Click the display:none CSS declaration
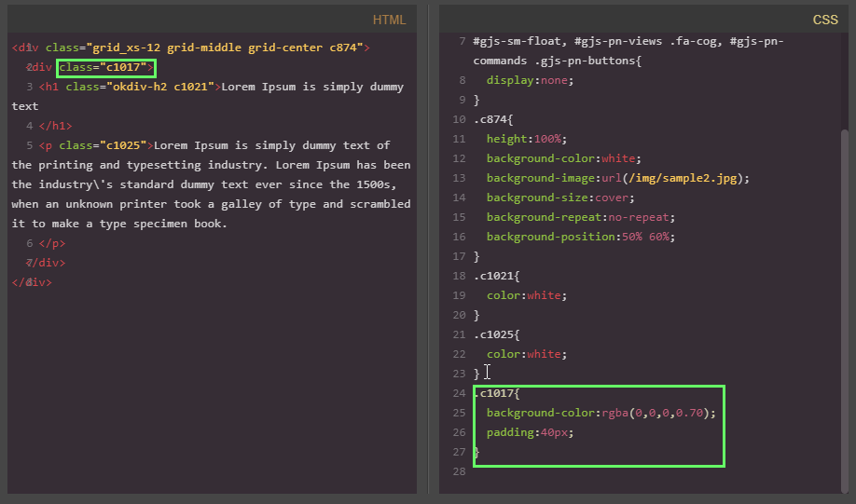 (x=530, y=80)
